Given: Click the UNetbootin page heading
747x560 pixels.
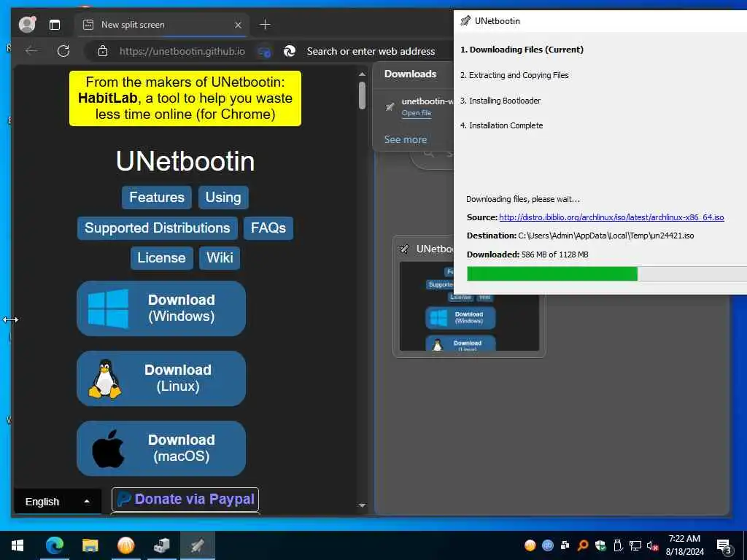Looking at the screenshot, I should (x=185, y=161).
